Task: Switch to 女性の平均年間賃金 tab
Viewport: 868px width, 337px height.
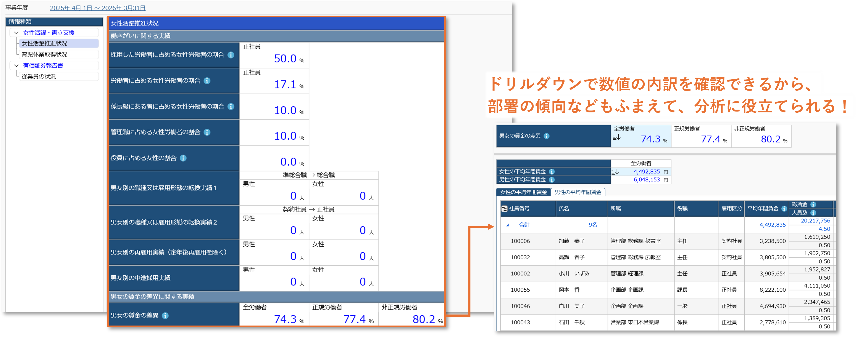Action: [523, 192]
